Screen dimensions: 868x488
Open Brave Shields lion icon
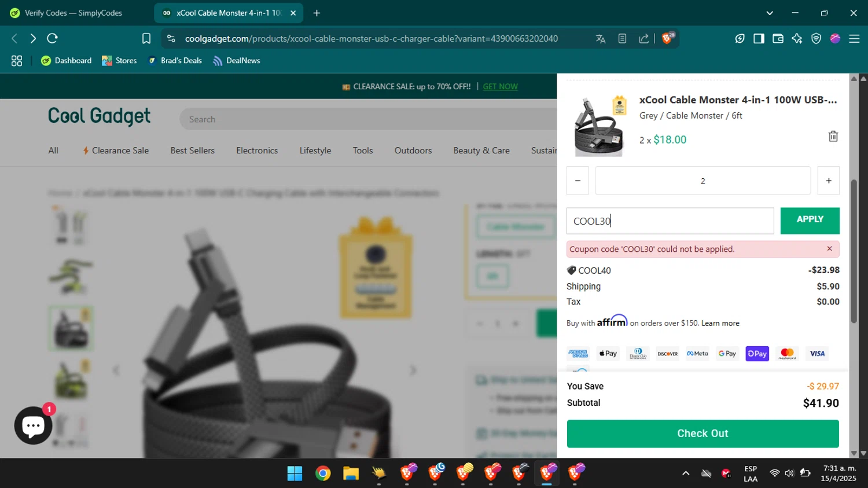pos(668,38)
